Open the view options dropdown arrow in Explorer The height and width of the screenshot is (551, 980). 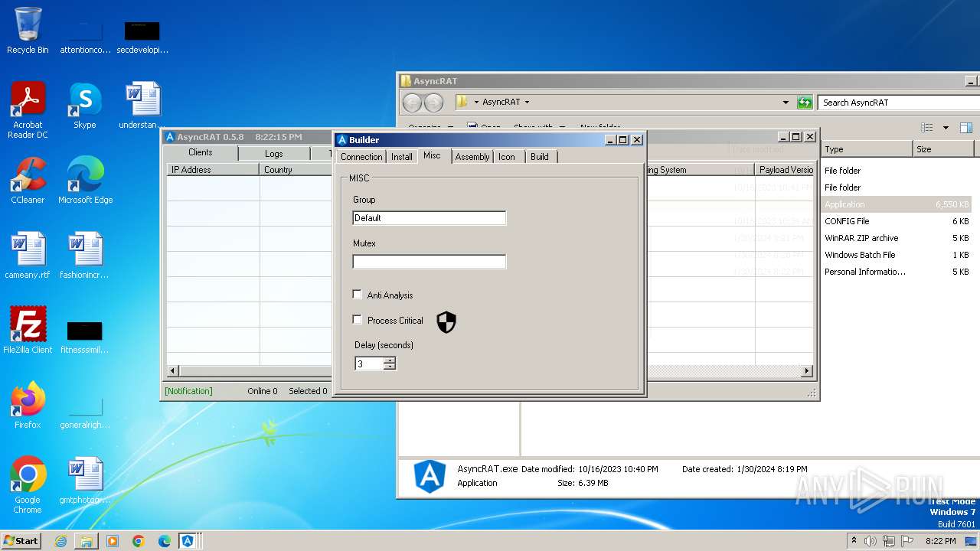pos(946,128)
